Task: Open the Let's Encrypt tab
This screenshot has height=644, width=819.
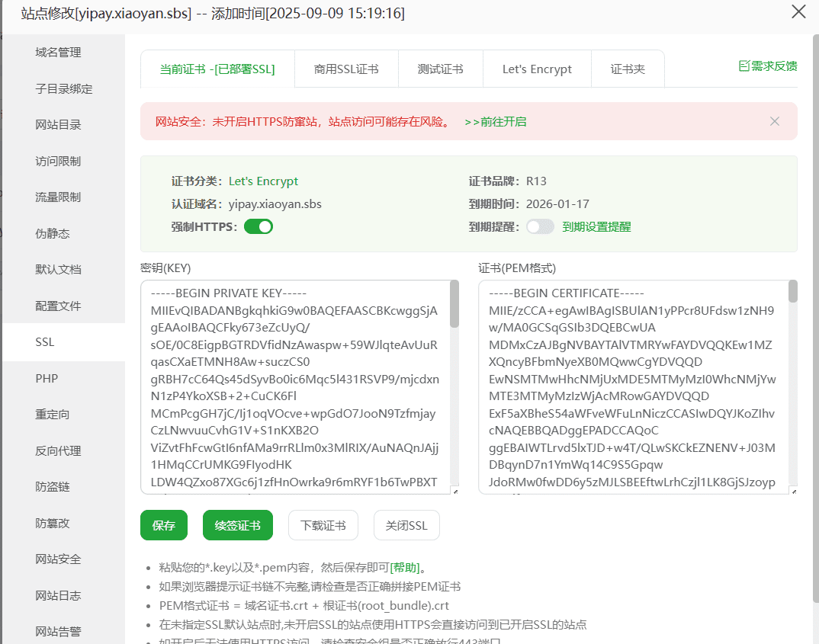Action: (537, 69)
